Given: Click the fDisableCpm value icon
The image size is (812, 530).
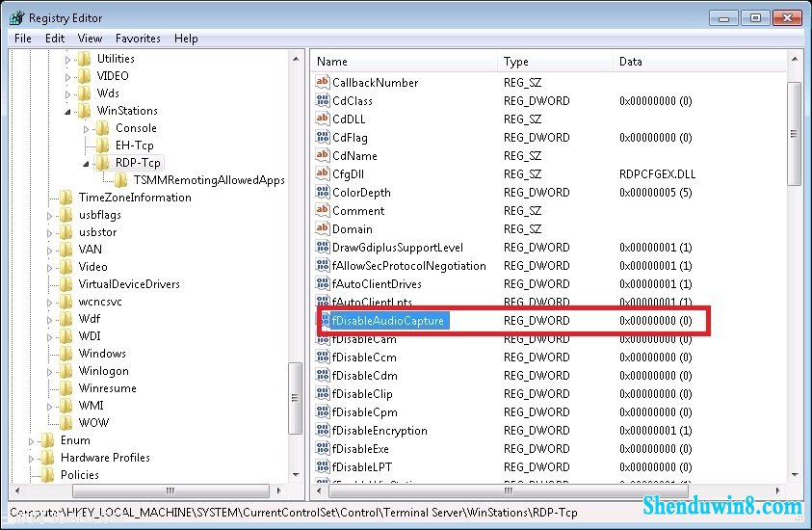Looking at the screenshot, I should tap(322, 411).
